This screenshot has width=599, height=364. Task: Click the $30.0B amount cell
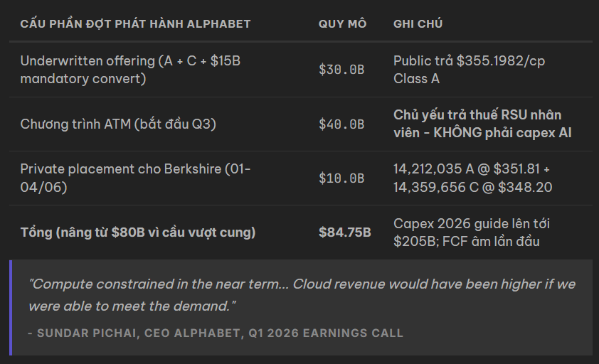[x=341, y=70]
